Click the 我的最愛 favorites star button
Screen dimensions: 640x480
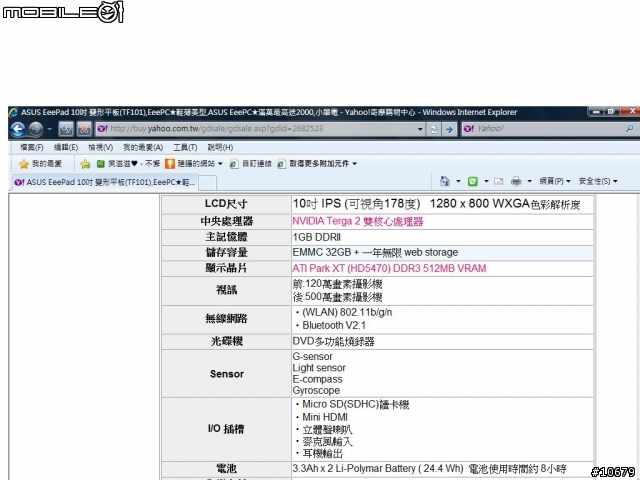click(40, 164)
